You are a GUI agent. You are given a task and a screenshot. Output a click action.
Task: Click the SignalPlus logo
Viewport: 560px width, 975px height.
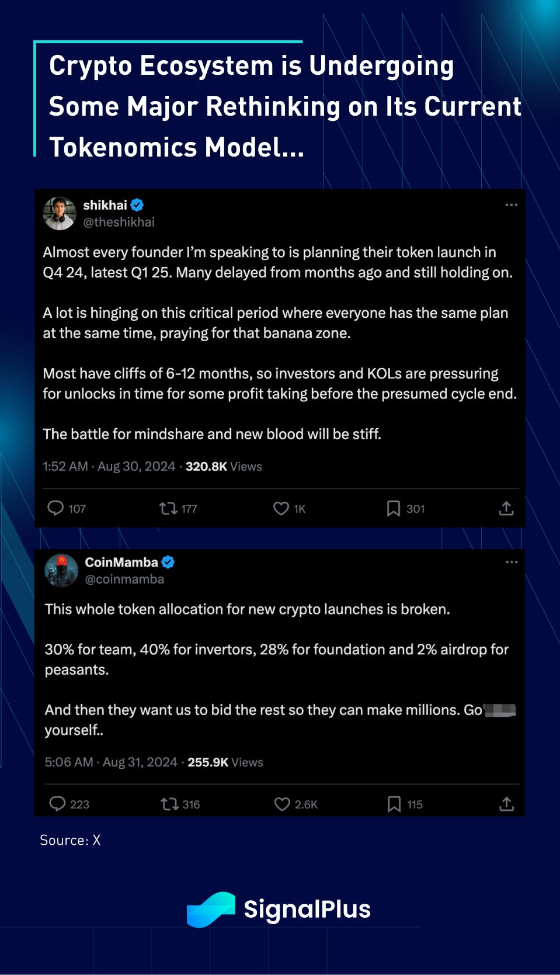(x=279, y=909)
